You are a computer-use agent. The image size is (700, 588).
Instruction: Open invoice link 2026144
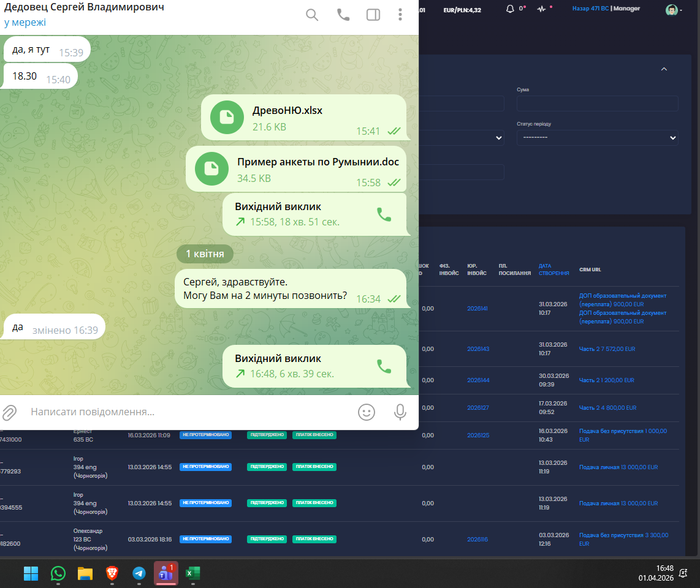(x=478, y=380)
